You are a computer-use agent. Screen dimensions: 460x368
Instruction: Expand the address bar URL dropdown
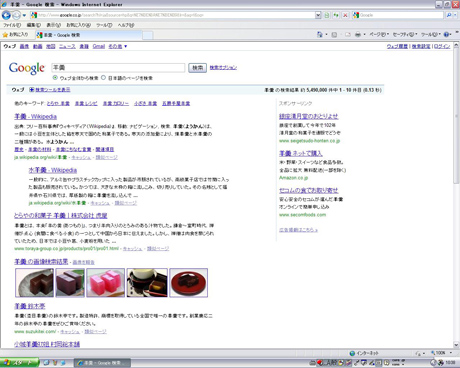(318, 15)
